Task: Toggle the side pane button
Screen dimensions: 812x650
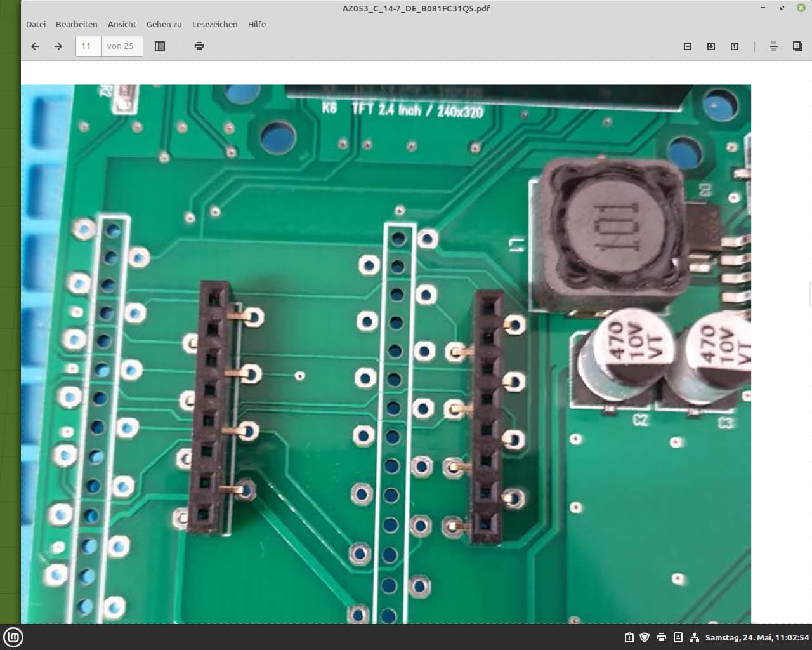Action: 160,46
